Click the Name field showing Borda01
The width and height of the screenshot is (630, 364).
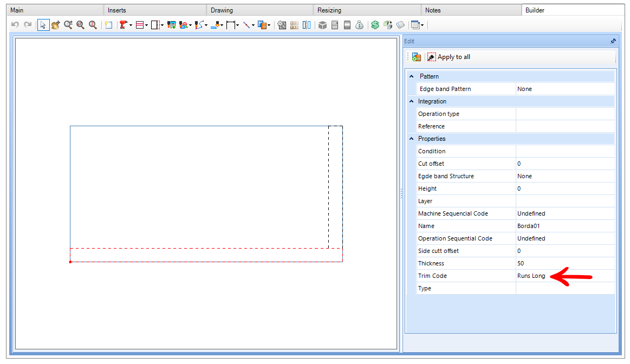(x=566, y=226)
